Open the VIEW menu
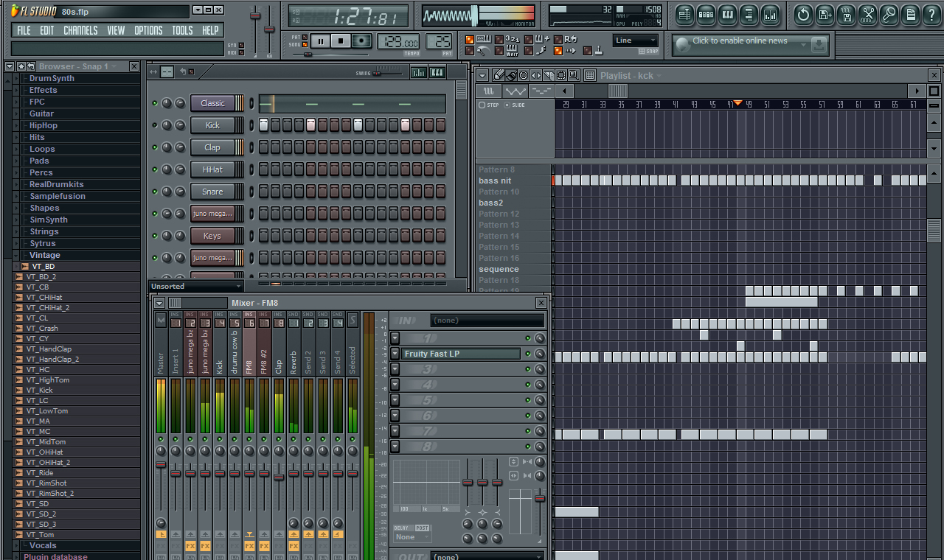 tap(116, 30)
